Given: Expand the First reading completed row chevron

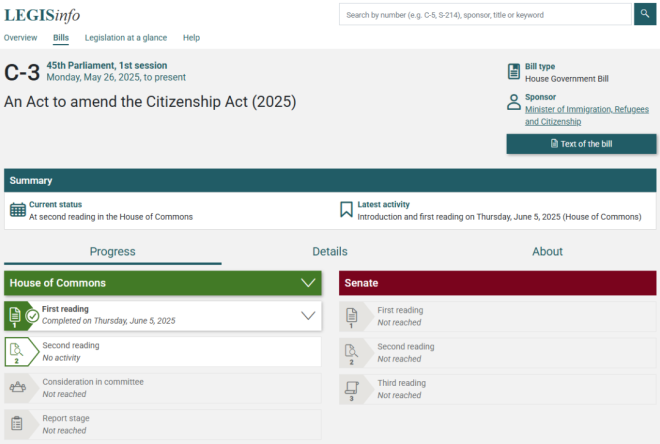Looking at the screenshot, I should click(x=308, y=316).
